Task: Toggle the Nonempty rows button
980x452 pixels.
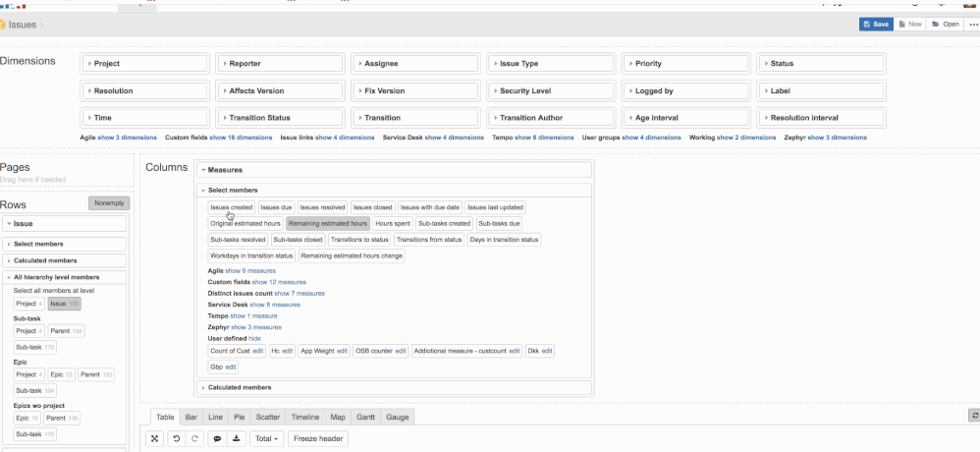Action: click(109, 203)
